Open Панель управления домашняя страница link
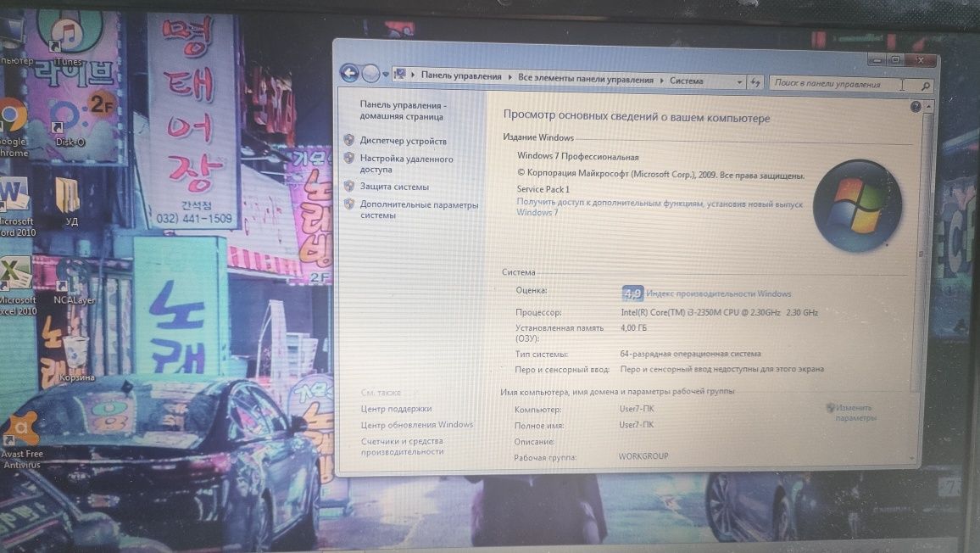Viewport: 980px width, 553px height. click(x=404, y=111)
